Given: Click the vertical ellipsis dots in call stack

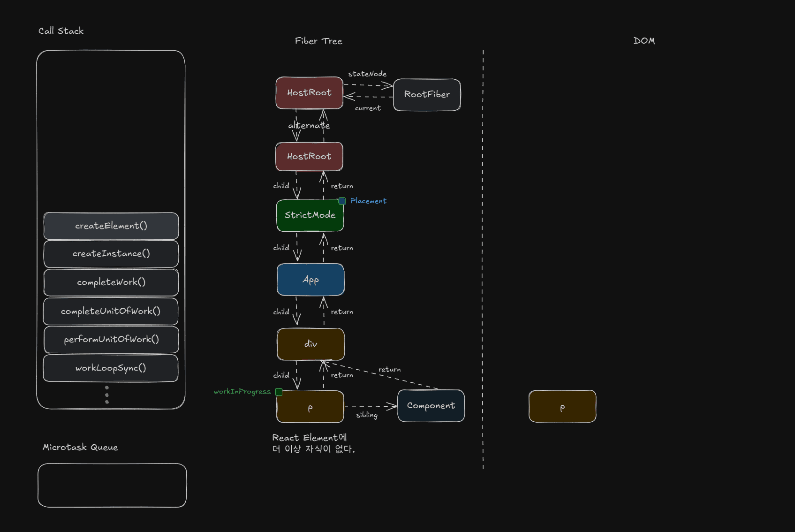Looking at the screenshot, I should pyautogui.click(x=107, y=395).
